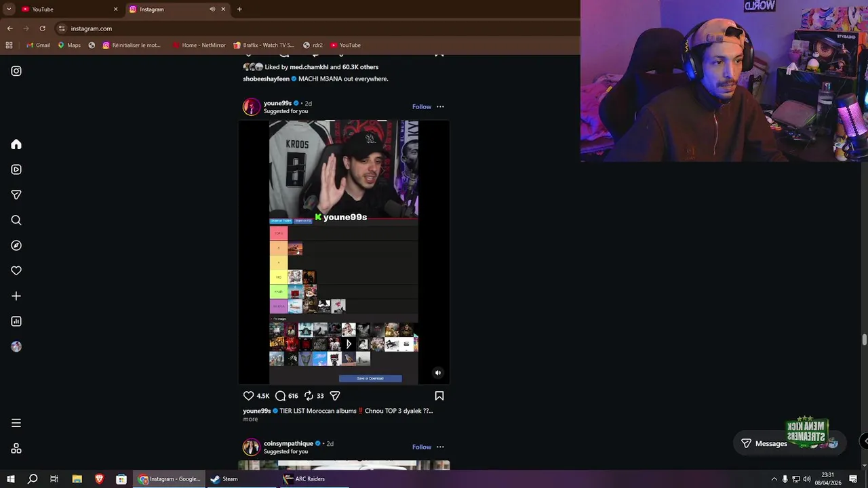Open YouTube bookmark in bookmarks bar

[x=345, y=45]
